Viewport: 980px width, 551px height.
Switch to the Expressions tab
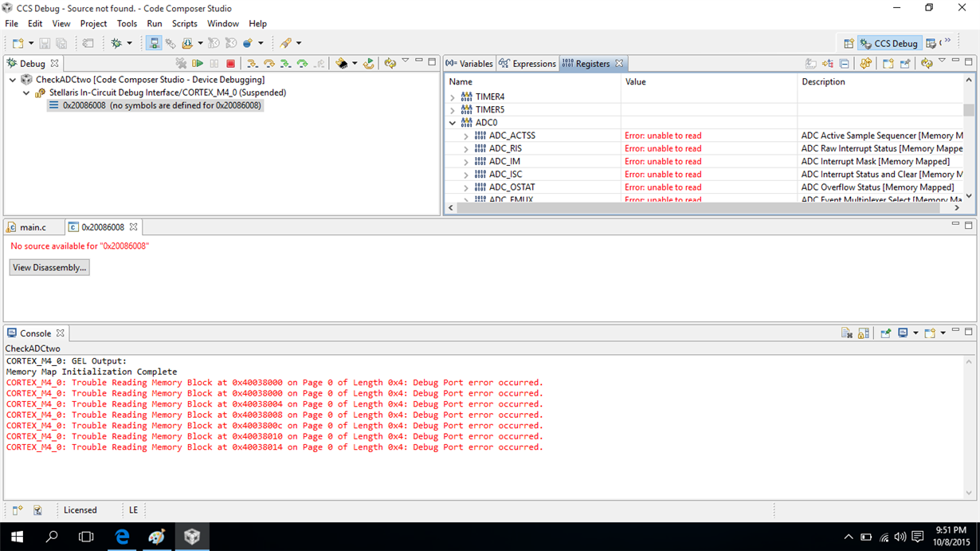click(527, 64)
